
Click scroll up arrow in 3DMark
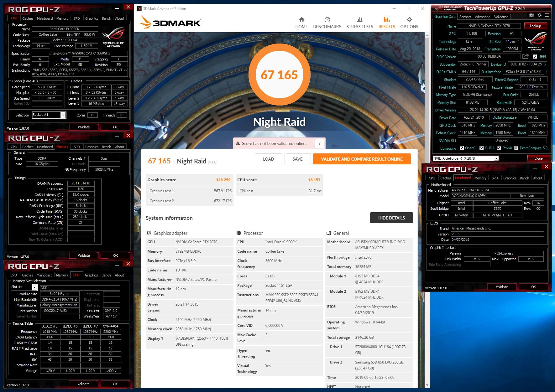pos(427,35)
